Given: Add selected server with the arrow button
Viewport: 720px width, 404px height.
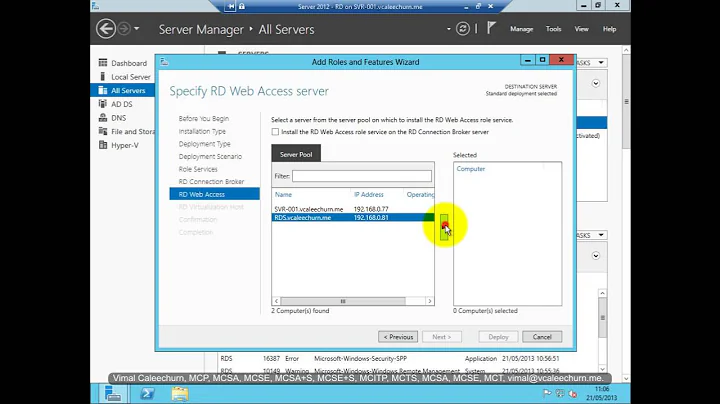Looking at the screenshot, I should tap(444, 227).
